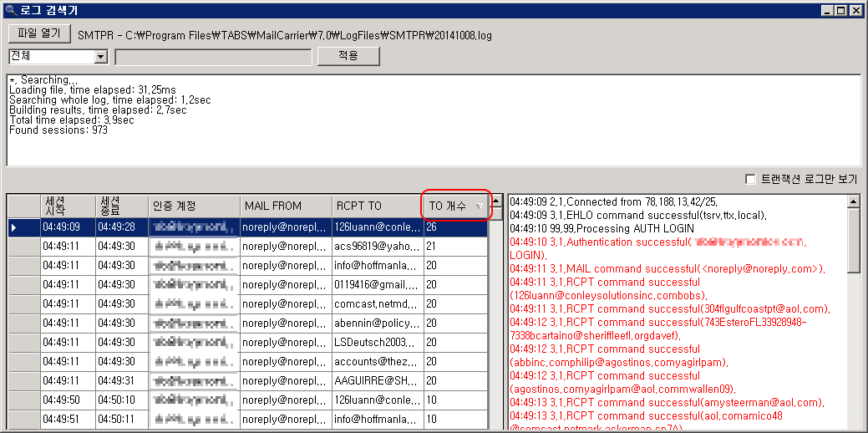
Task: Select the accounts@thez... recipient cell
Action: tap(378, 362)
